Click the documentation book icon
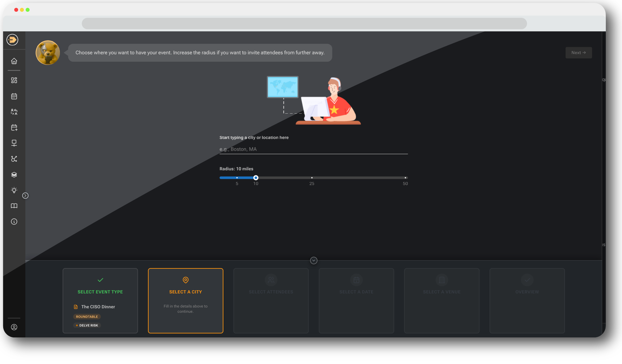 tap(14, 206)
